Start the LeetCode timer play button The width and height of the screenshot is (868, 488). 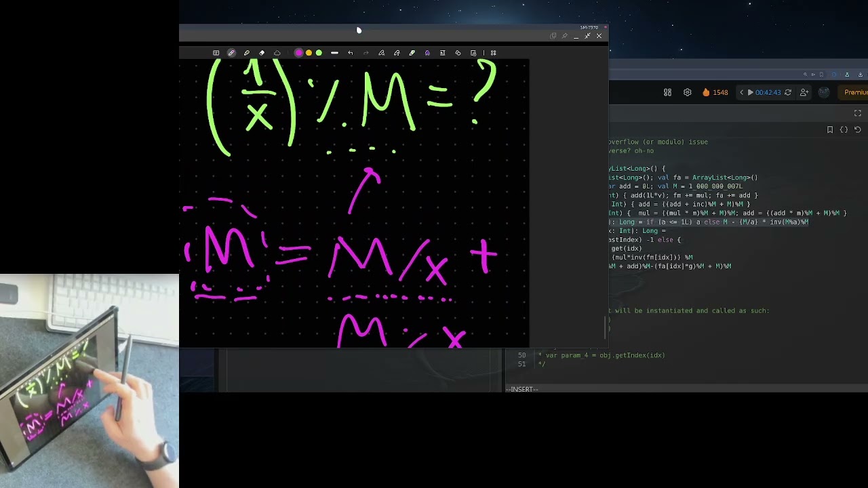pos(750,92)
